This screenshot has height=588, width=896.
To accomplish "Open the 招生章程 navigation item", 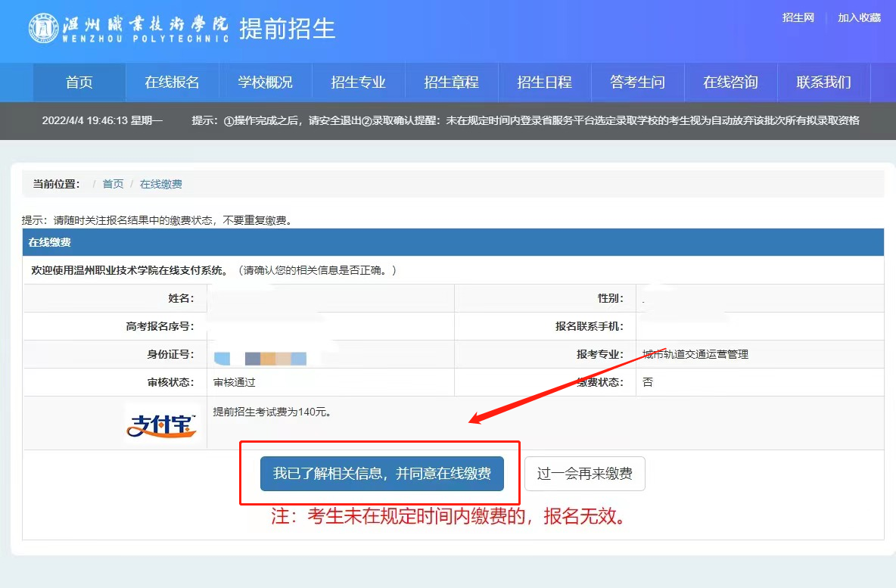I will point(451,82).
